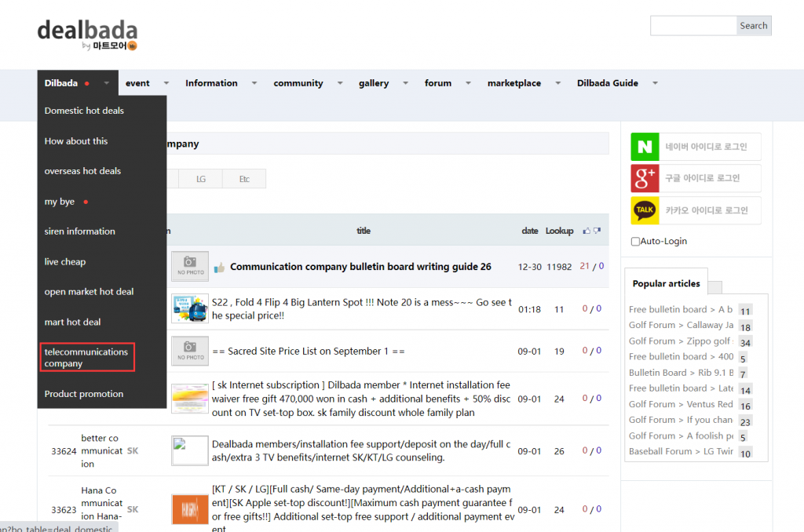
Task: Select live cheap menu entry
Action: tap(64, 262)
